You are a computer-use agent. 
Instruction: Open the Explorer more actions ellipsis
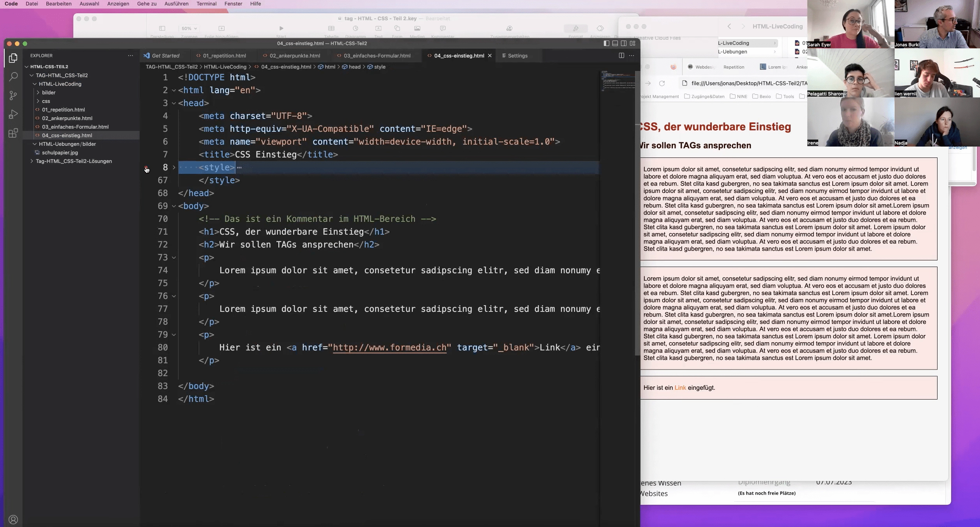tap(131, 56)
